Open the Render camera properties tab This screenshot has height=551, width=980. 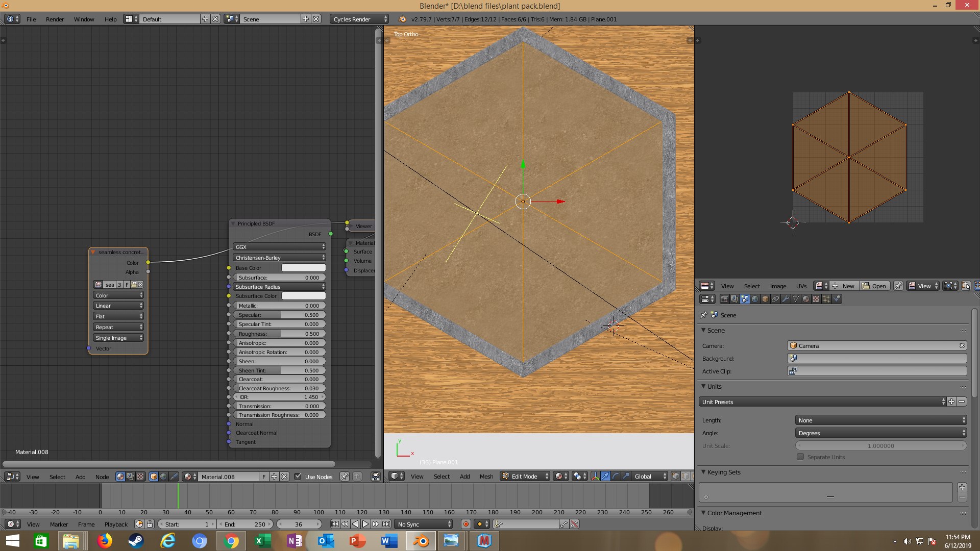[725, 299]
